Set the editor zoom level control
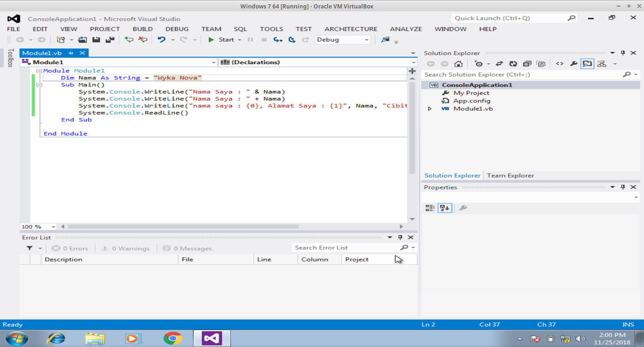The height and width of the screenshot is (347, 644). 38,227
